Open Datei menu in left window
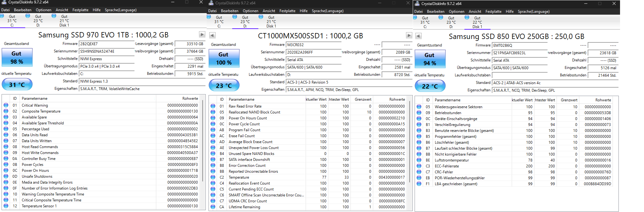The width and height of the screenshot is (644, 212). tap(5, 10)
